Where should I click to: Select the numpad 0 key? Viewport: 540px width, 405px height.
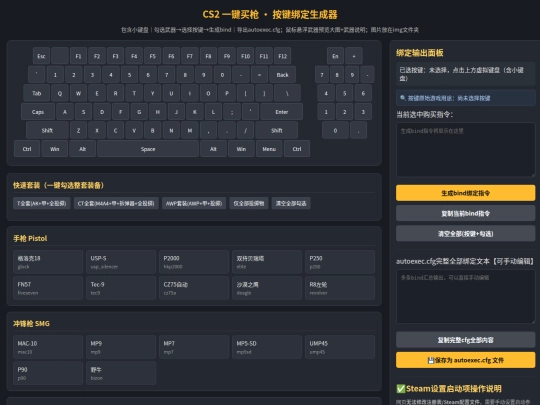tap(335, 130)
